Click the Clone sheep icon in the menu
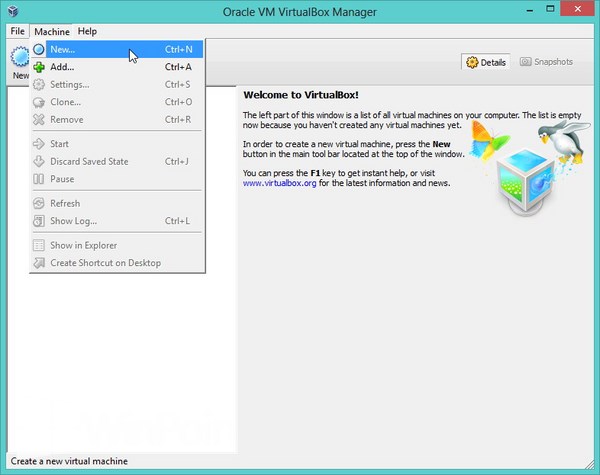 coord(39,102)
